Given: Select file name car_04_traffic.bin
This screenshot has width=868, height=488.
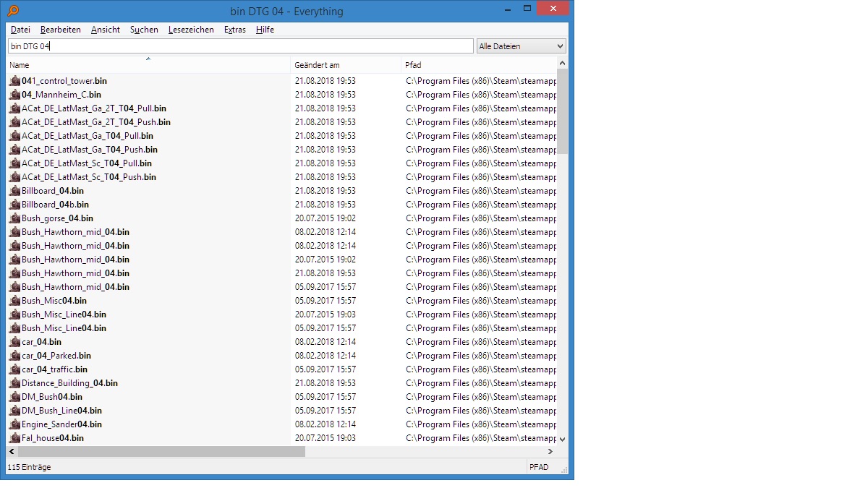Looking at the screenshot, I should [x=54, y=369].
